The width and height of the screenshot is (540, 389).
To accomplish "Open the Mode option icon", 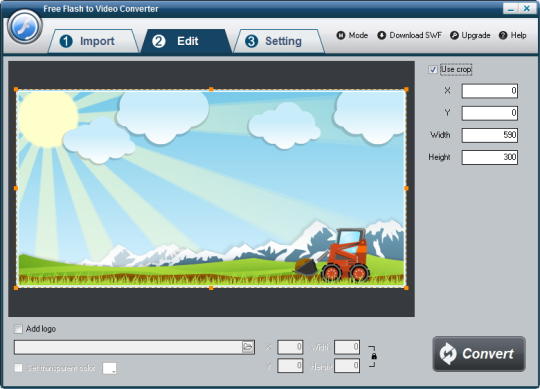I will tap(341, 35).
